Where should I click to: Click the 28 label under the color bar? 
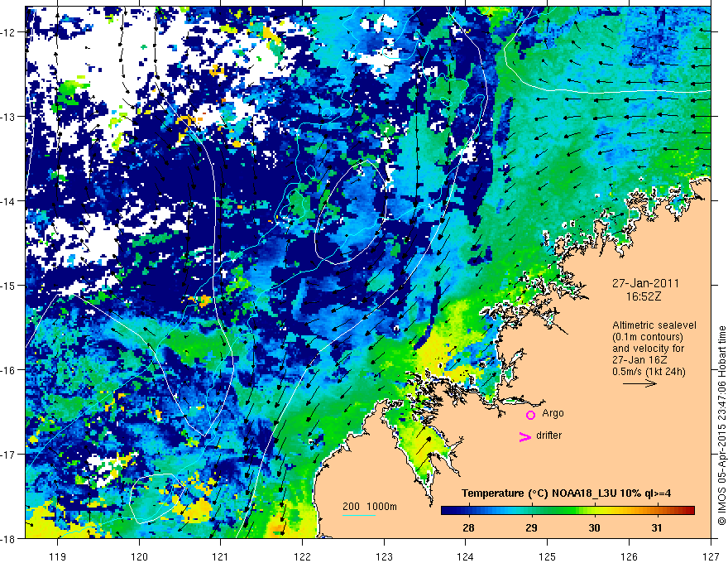coord(468,527)
